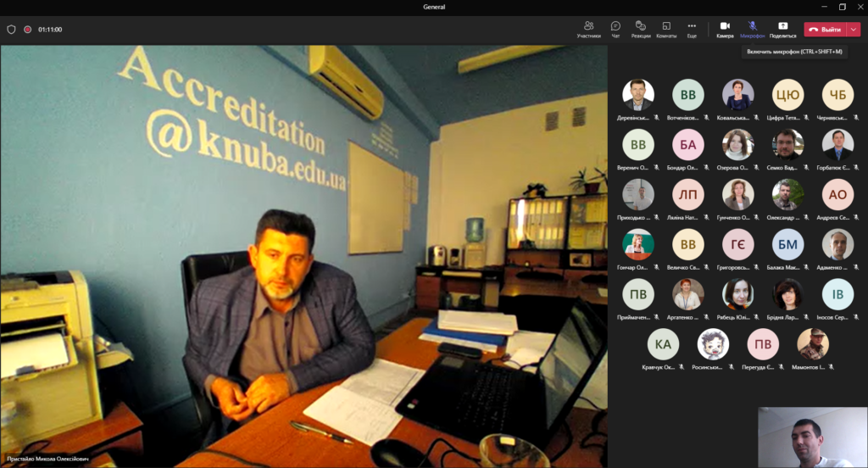This screenshot has width=868, height=468.
Task: Open the Участники participants panel
Action: (588, 30)
